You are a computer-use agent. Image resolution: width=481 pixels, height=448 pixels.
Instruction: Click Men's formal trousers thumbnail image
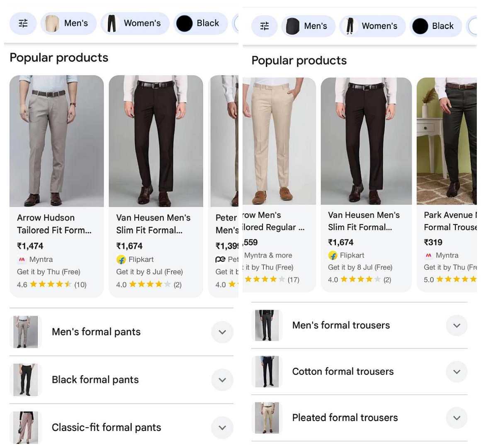(x=267, y=325)
